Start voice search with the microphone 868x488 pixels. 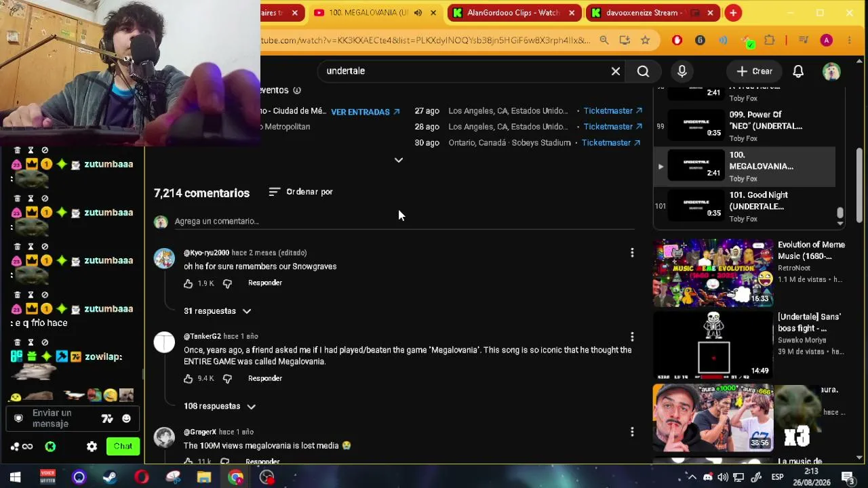point(682,71)
